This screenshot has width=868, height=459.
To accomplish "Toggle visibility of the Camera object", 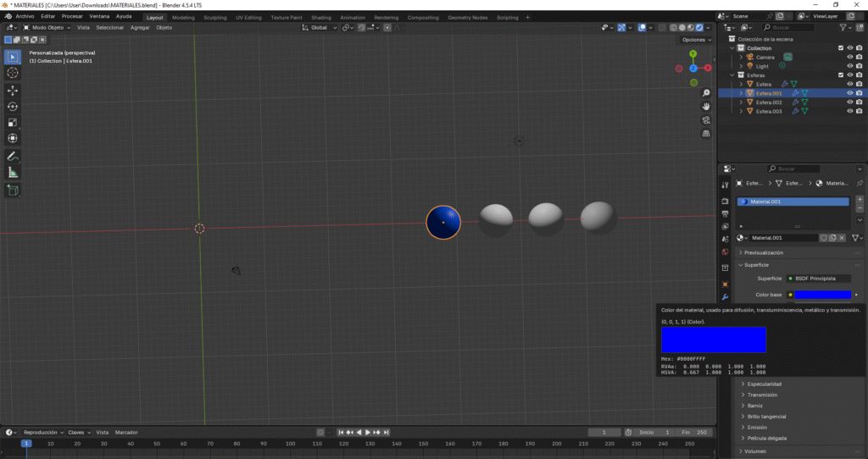I will 849,57.
